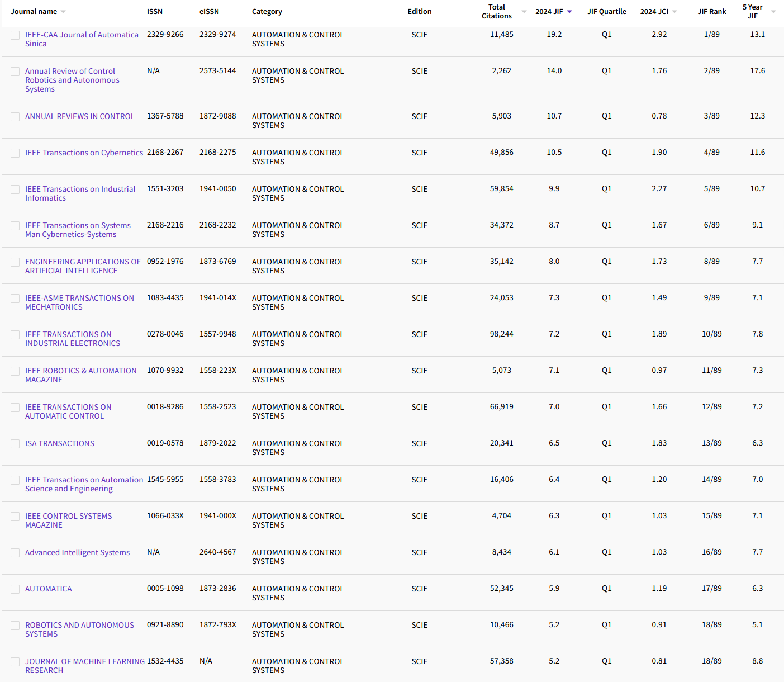Sort by 5 Year JIF arrow

pos(773,12)
